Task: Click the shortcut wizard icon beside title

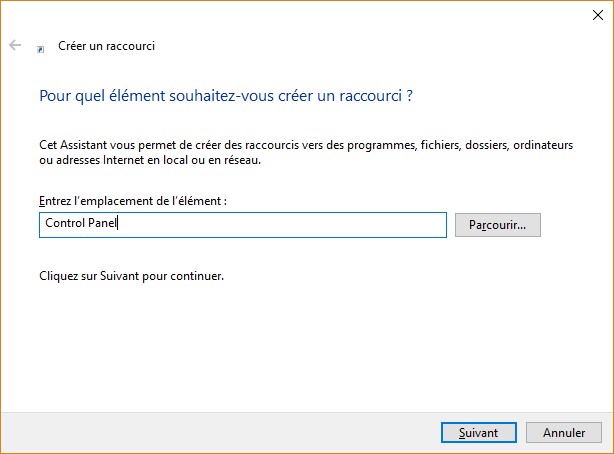Action: click(40, 47)
